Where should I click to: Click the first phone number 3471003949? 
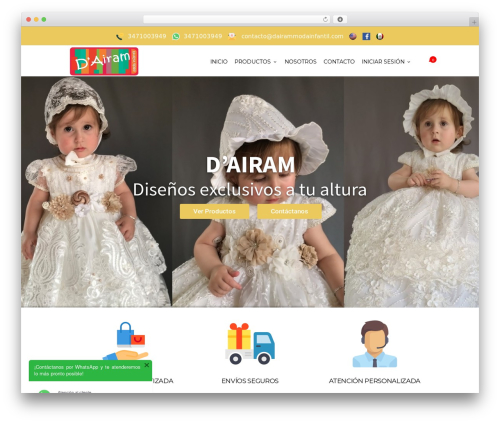pos(147,36)
